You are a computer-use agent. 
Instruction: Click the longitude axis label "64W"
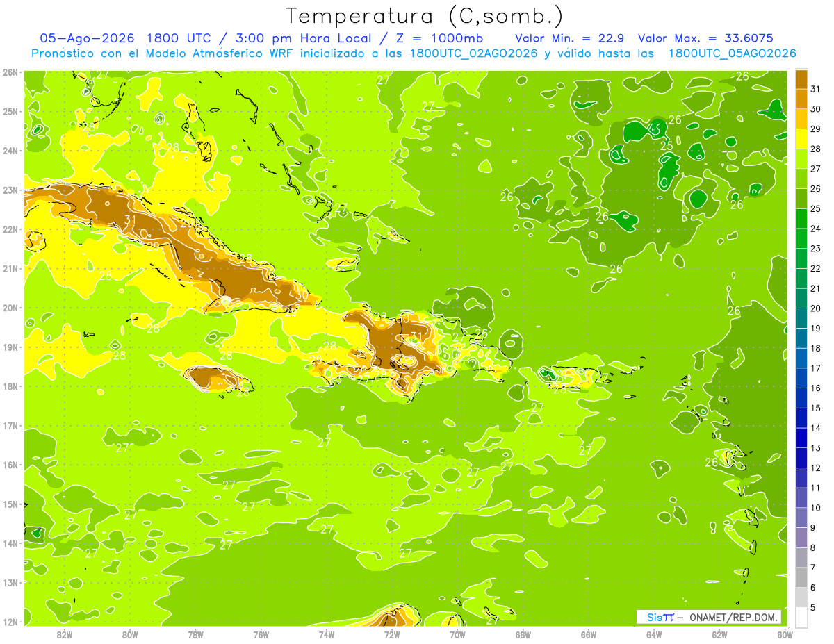click(654, 635)
